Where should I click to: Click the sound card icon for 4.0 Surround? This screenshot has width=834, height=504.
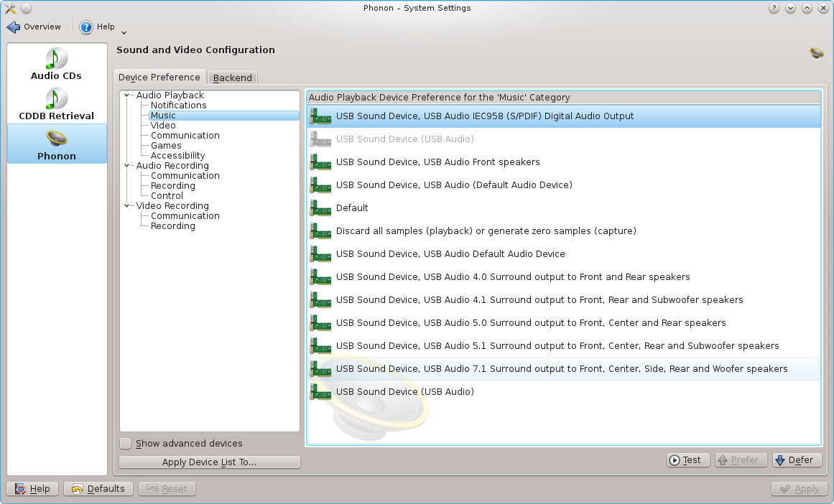coord(320,276)
